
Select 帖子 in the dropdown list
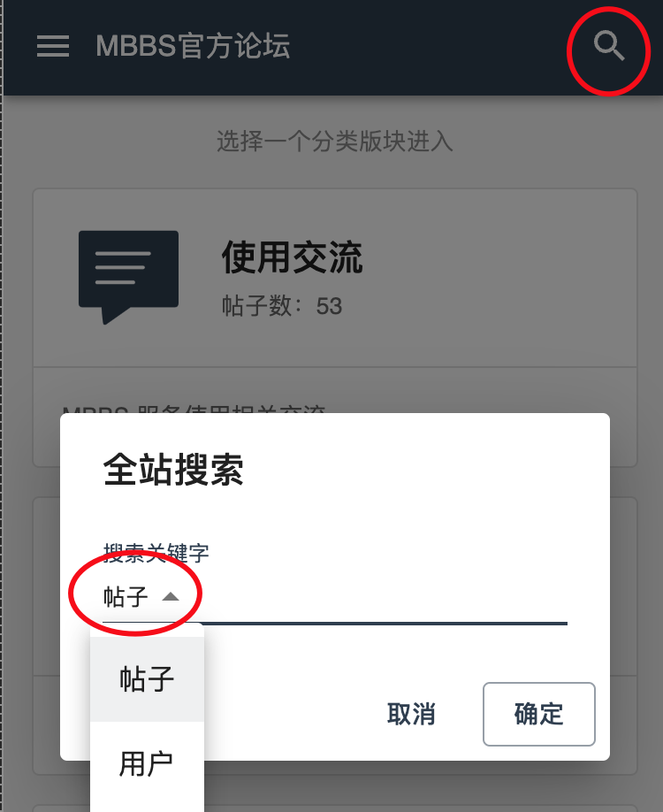tap(147, 679)
